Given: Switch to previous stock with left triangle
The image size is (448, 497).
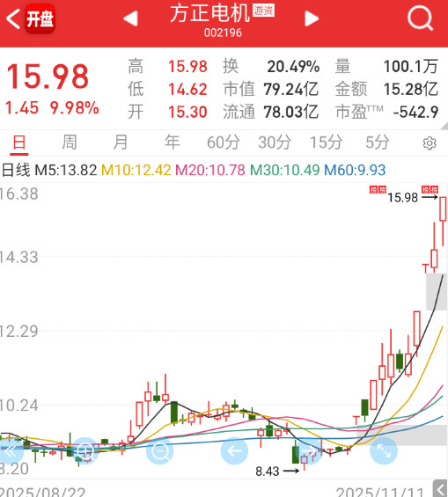Looking at the screenshot, I should pyautogui.click(x=130, y=18).
